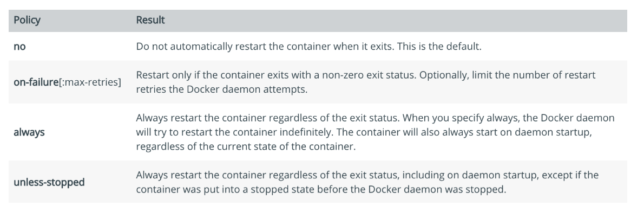Click 'regardless of the current state' line

246,146
